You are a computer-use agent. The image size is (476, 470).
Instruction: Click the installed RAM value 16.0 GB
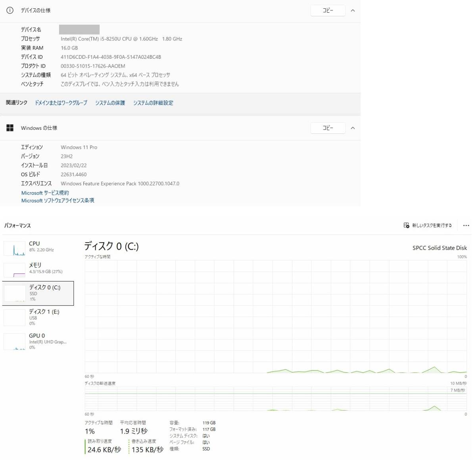tap(69, 48)
